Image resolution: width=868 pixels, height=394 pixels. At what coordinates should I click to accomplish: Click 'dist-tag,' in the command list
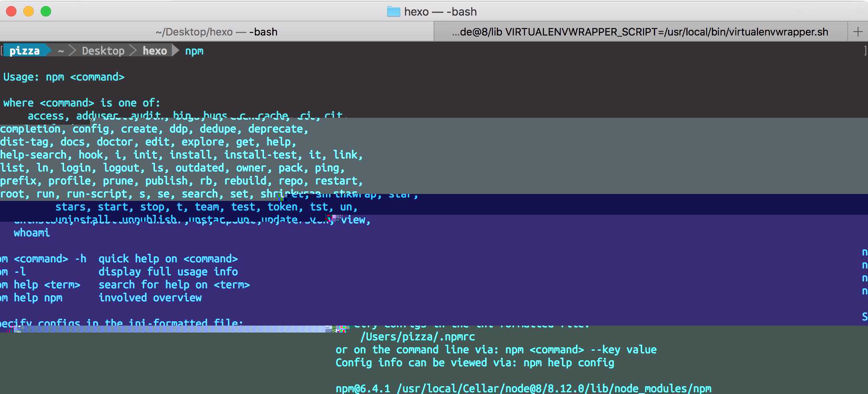click(27, 142)
